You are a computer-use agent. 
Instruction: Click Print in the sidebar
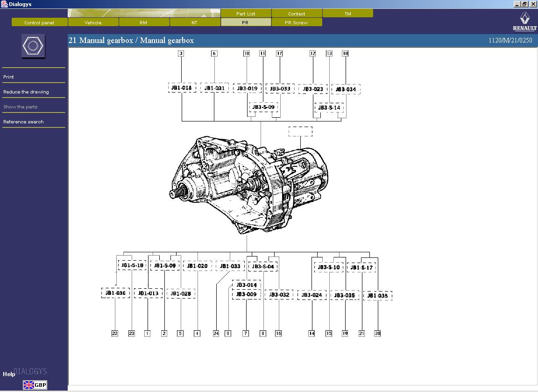tap(8, 77)
